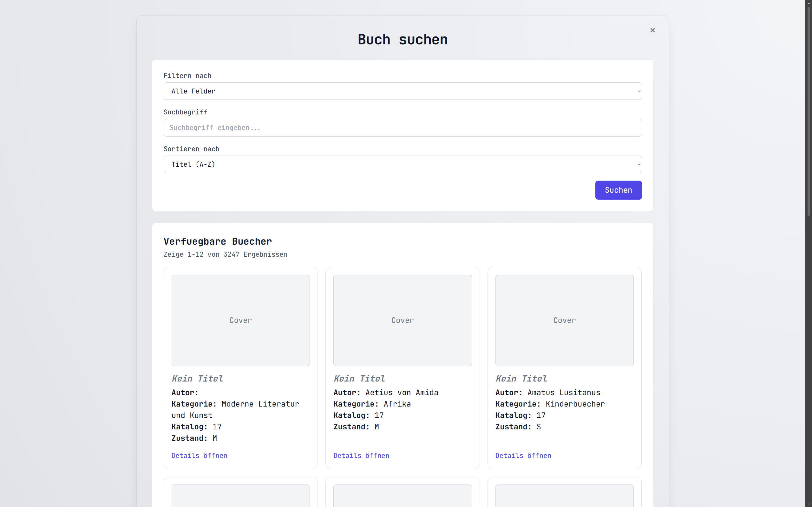This screenshot has width=812, height=507.
Task: Click the Verfuegbare Buecher heading
Action: 217,241
